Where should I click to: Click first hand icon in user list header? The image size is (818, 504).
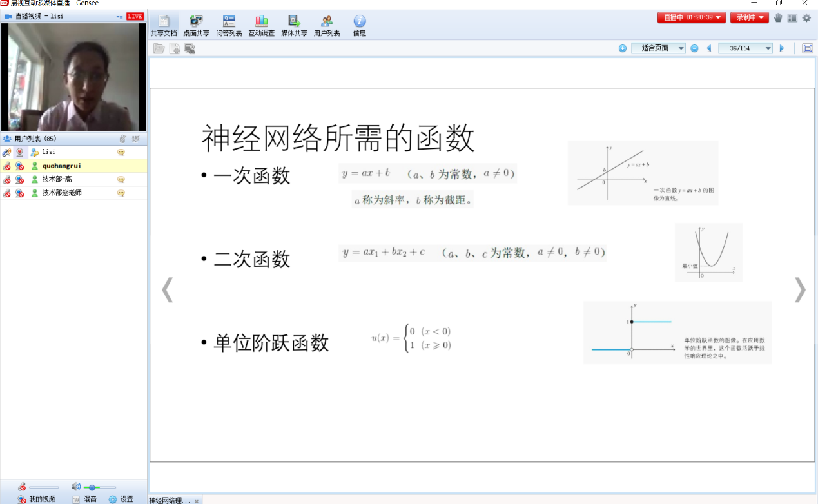122,139
